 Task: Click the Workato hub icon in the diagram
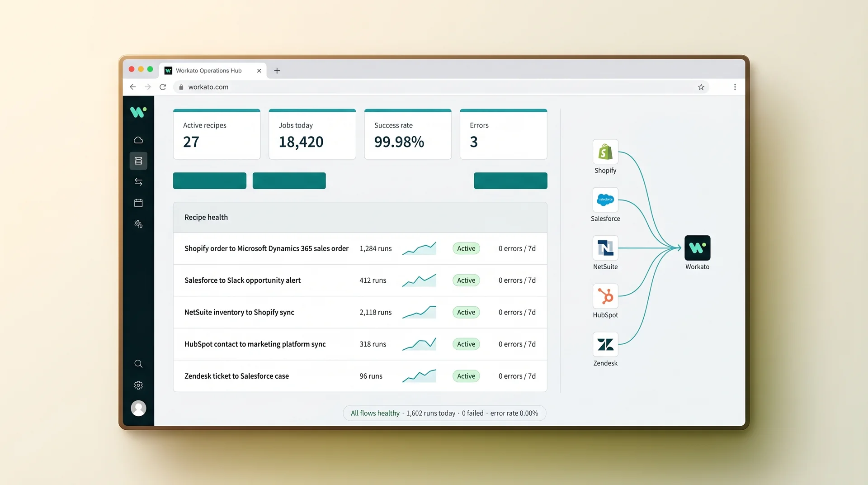697,248
